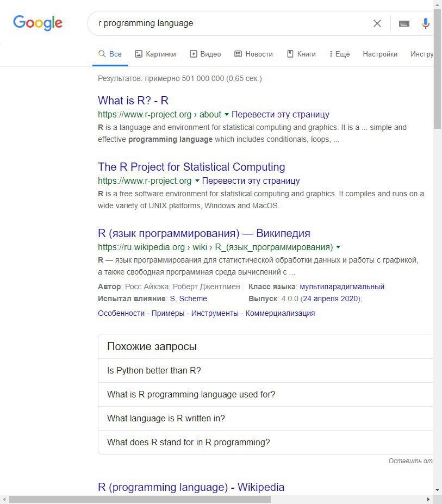Image resolution: width=442 pixels, height=504 pixels.
Task: Open the Книги tab
Action: click(x=301, y=54)
